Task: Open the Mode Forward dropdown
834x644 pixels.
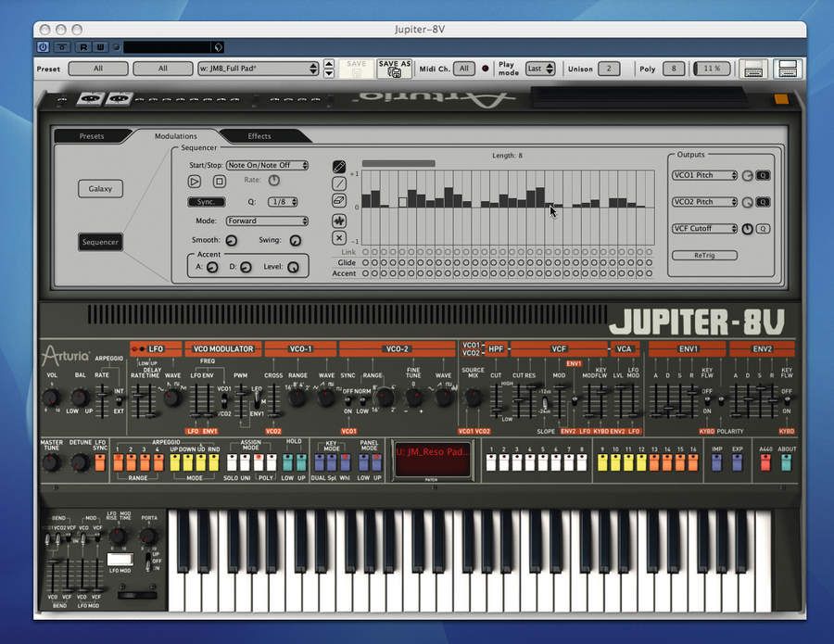Action: (268, 221)
